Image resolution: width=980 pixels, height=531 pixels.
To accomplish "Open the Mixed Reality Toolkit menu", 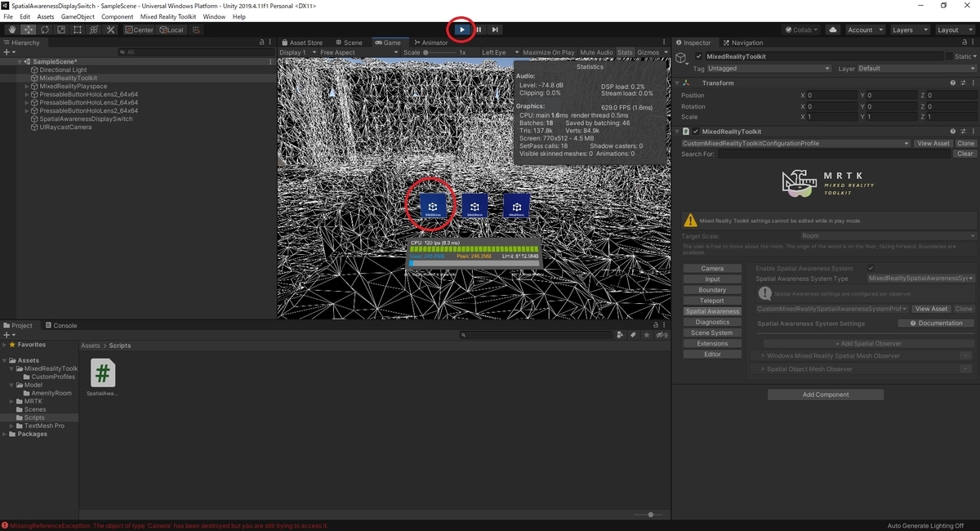I will 168,16.
